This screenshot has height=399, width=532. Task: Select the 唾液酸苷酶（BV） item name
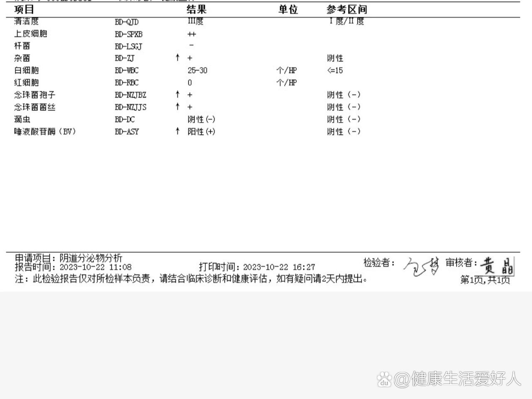45,132
